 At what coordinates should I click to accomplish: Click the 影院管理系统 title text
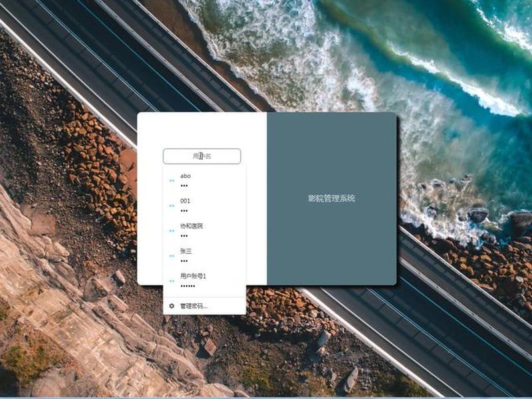(x=331, y=198)
